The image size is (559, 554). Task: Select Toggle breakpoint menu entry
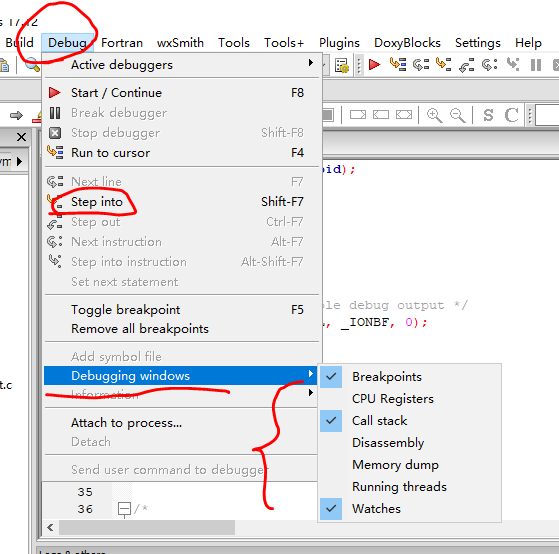(x=181, y=310)
